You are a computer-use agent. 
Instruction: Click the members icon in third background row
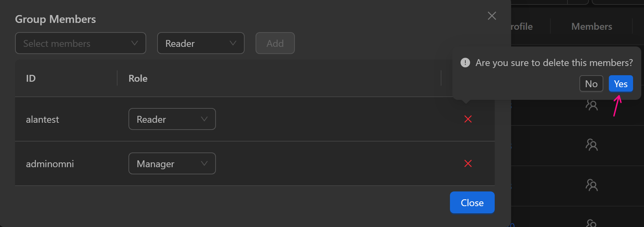[x=591, y=185]
